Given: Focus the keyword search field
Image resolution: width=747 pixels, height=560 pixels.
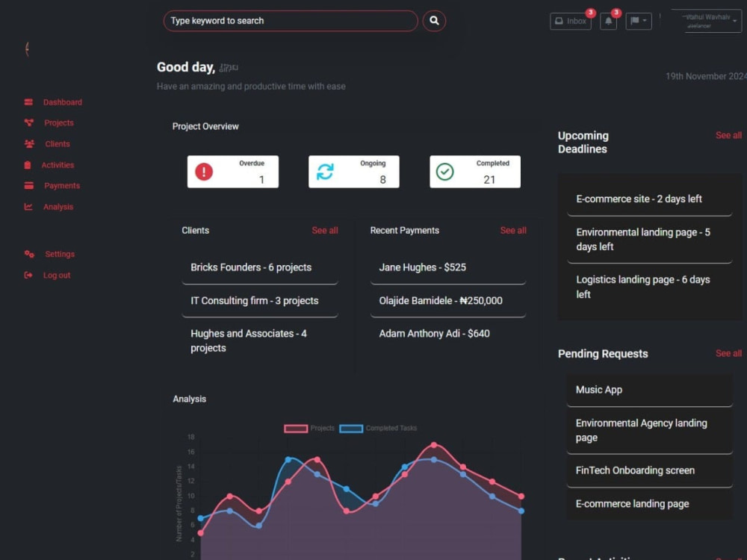Looking at the screenshot, I should coord(291,21).
